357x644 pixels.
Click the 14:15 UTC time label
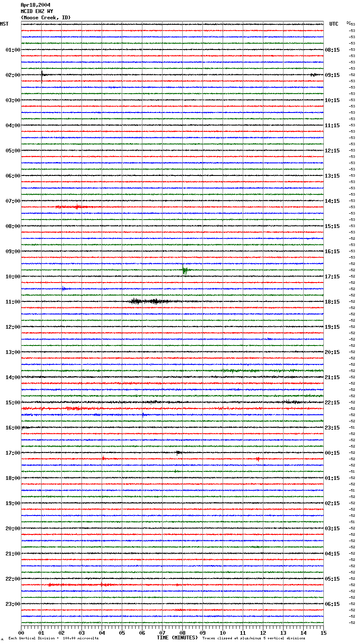coord(332,201)
